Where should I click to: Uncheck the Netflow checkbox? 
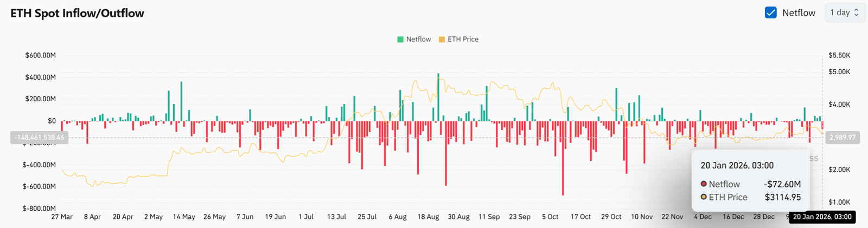pos(770,12)
